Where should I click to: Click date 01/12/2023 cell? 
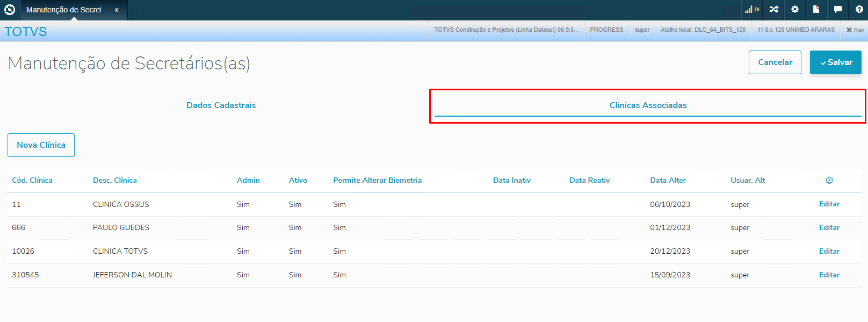point(670,228)
